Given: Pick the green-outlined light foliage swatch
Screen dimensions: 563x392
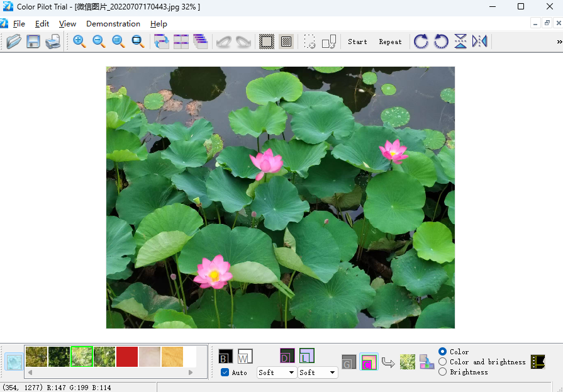Looking at the screenshot, I should click(x=82, y=356).
